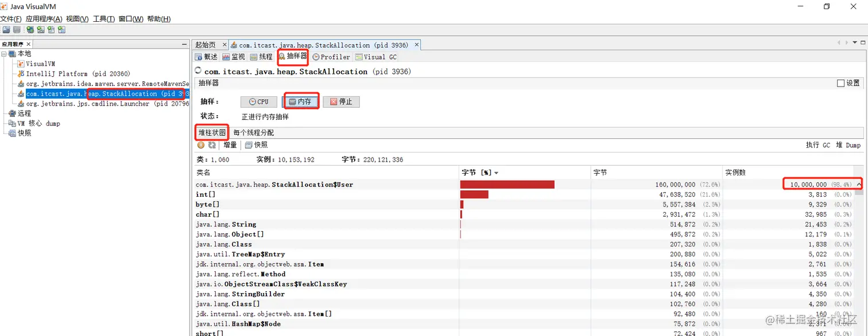The width and height of the screenshot is (868, 336).
Task: Switch to the 监视 tab
Action: (x=234, y=57)
